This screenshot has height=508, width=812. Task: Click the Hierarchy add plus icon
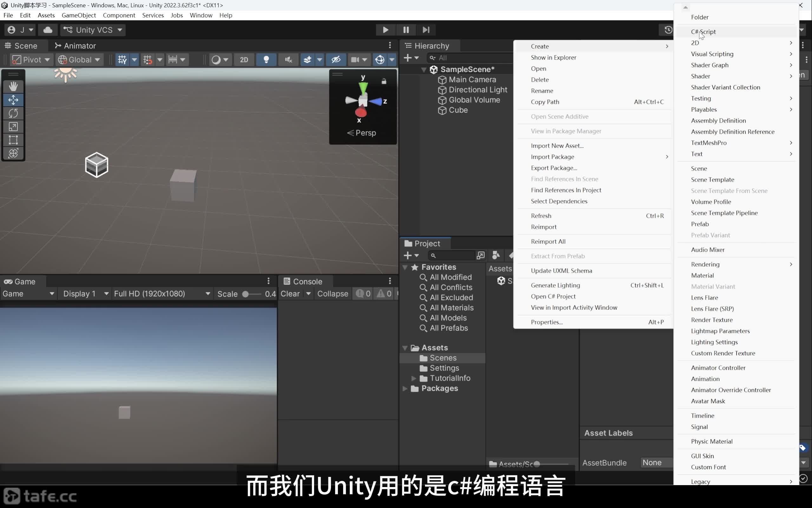click(411, 58)
